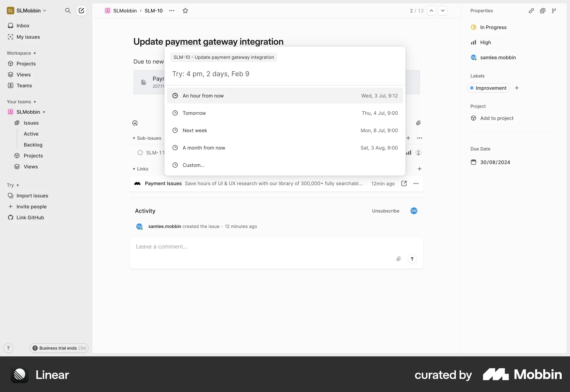Click the Improvement label color dot

pyautogui.click(x=472, y=88)
